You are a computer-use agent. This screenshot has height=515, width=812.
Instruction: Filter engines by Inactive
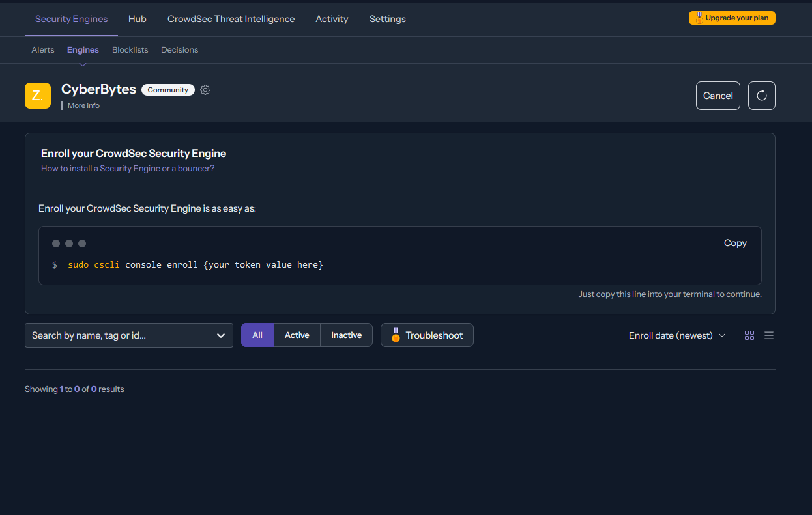(347, 335)
